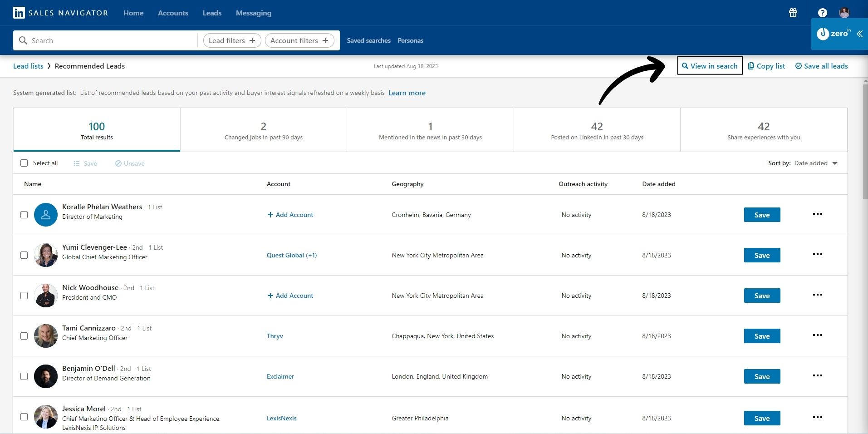Click the Search input field

(105, 40)
